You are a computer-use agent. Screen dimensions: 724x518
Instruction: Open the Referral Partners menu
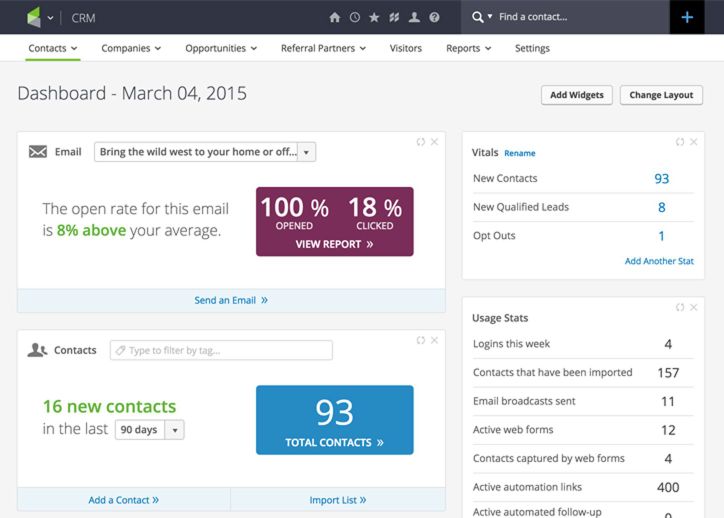(323, 48)
